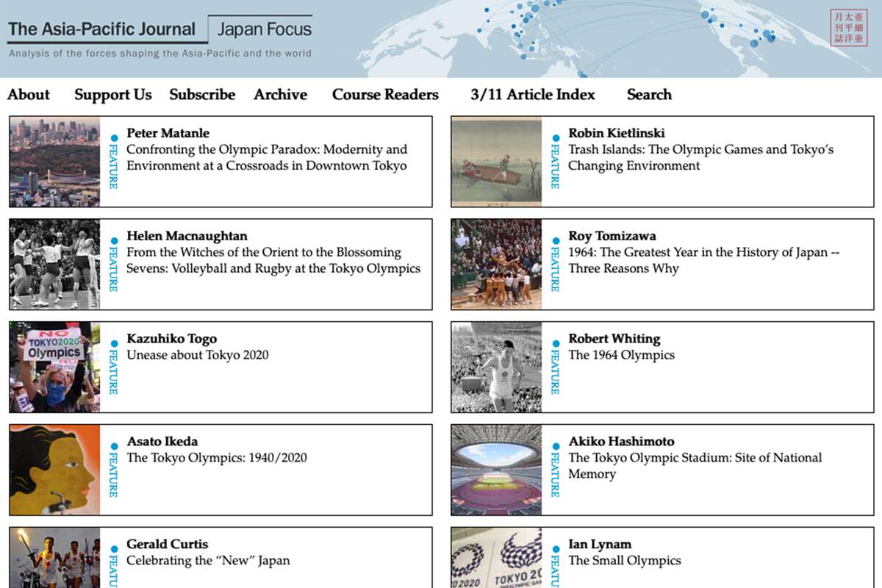Open the No Tokyo 2020 protest thumbnail

coord(55,367)
